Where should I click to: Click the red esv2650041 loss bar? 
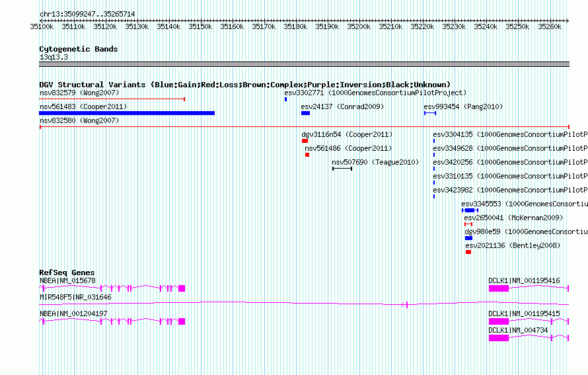coord(468,224)
